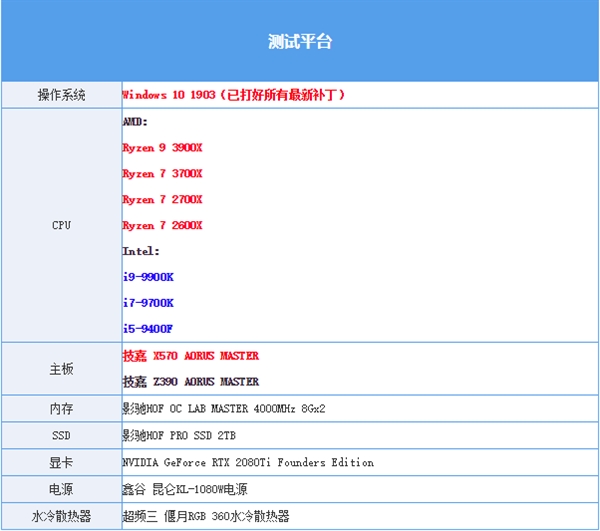
Task: Select the i9-9900K entry
Action: coord(148,277)
